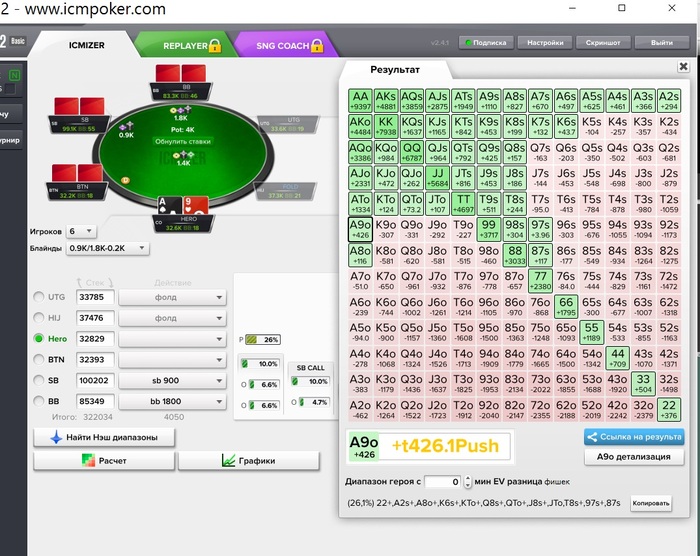Select the A9o cell in range grid
This screenshot has width=700, height=556.
coord(360,229)
